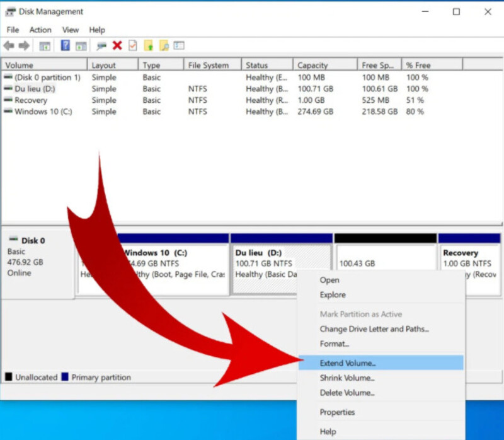
Task: Click the disk icon next to Disk 0
Action: tap(13, 240)
